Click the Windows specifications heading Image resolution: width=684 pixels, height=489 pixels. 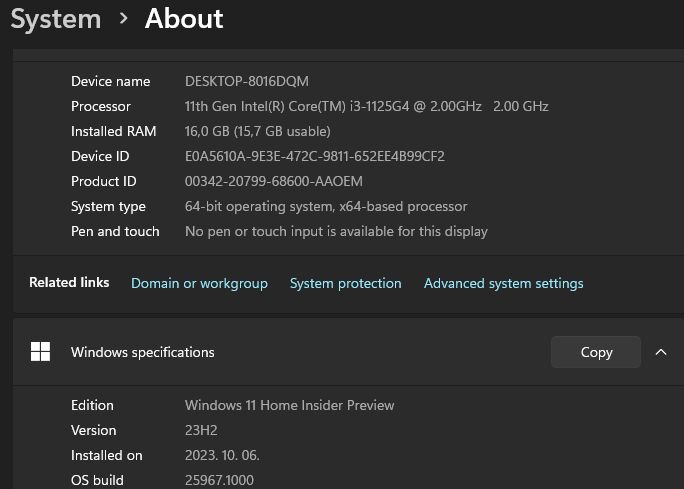tap(143, 352)
